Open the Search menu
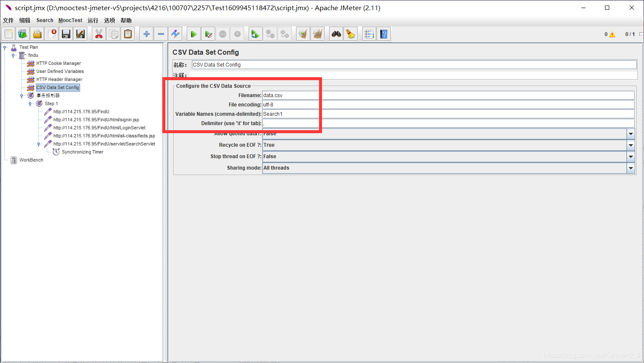The height and width of the screenshot is (363, 644). coord(45,20)
